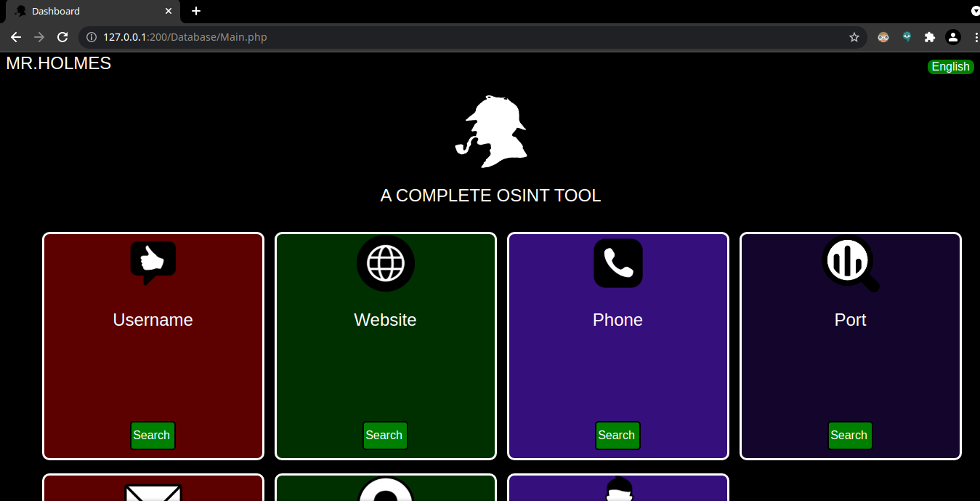980x501 pixels.
Task: Go back in browser history
Action: (16, 37)
